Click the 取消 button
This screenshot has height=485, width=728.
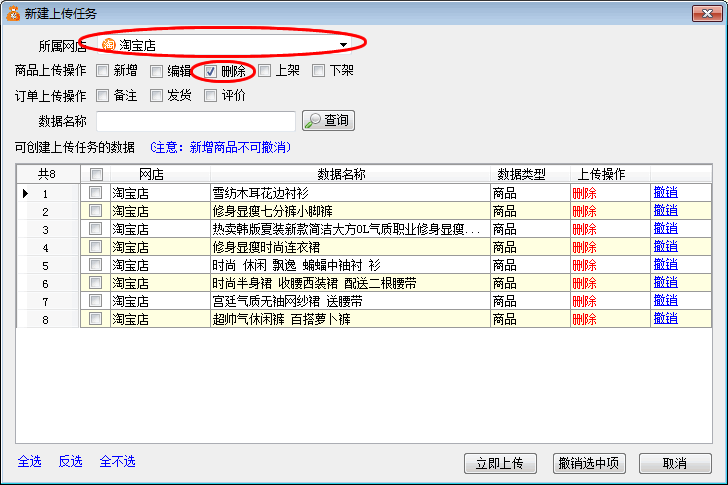pyautogui.click(x=675, y=463)
